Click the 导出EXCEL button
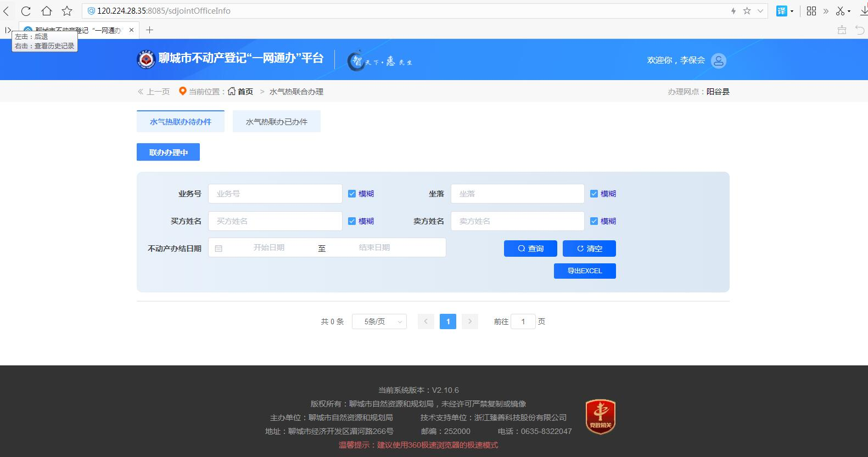 click(x=585, y=271)
